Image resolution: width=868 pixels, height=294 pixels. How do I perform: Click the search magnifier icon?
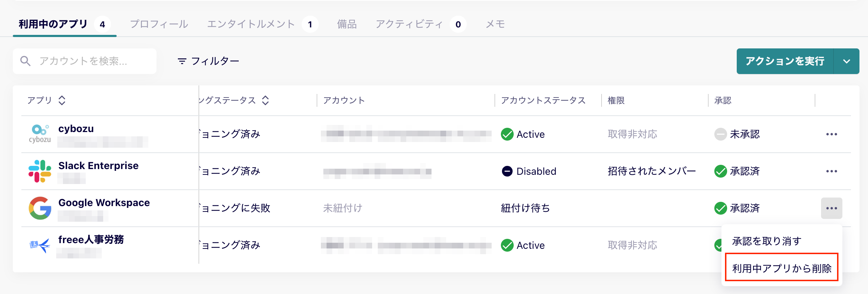click(25, 61)
